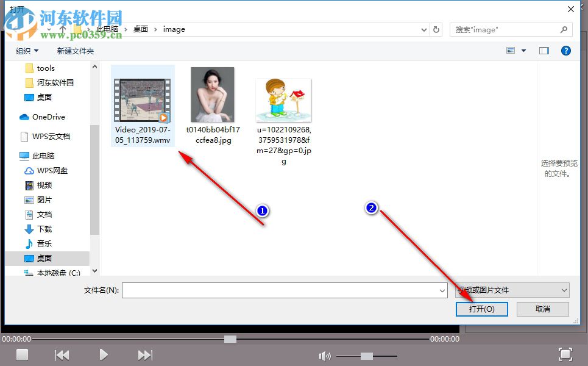
Task: Change the view mode icon
Action: [x=511, y=50]
